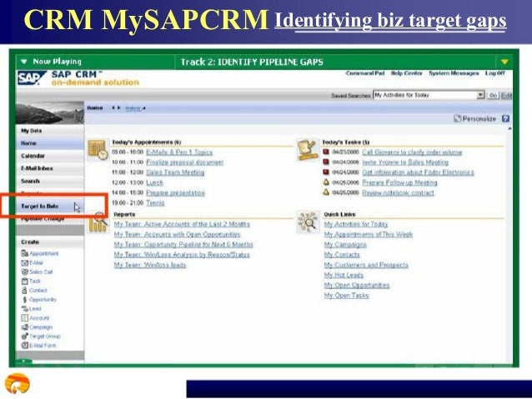Open My Appointments of This Week link

(x=368, y=234)
